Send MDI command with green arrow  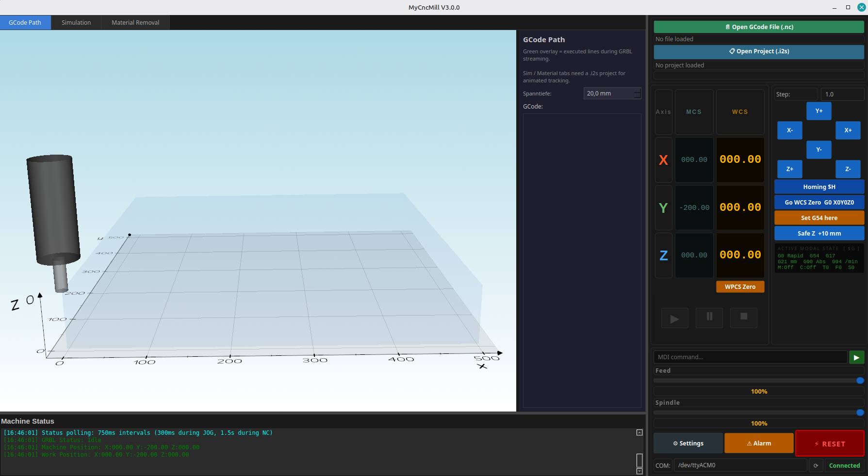856,357
